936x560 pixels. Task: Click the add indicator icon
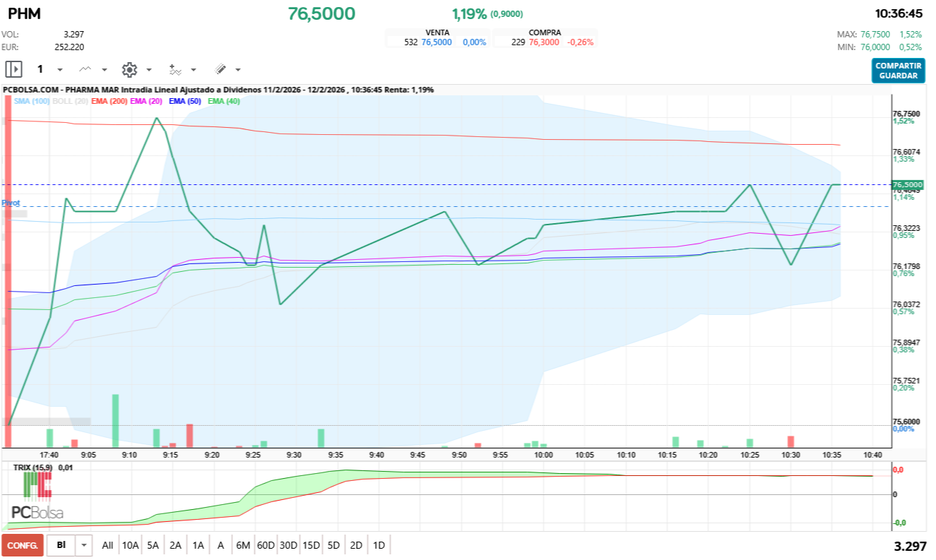pos(175,69)
